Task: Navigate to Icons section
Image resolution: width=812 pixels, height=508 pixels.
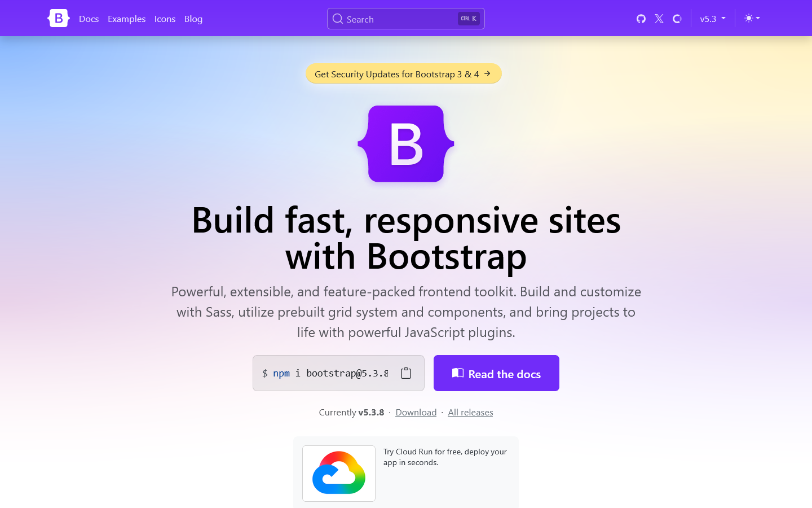Action: (x=165, y=19)
